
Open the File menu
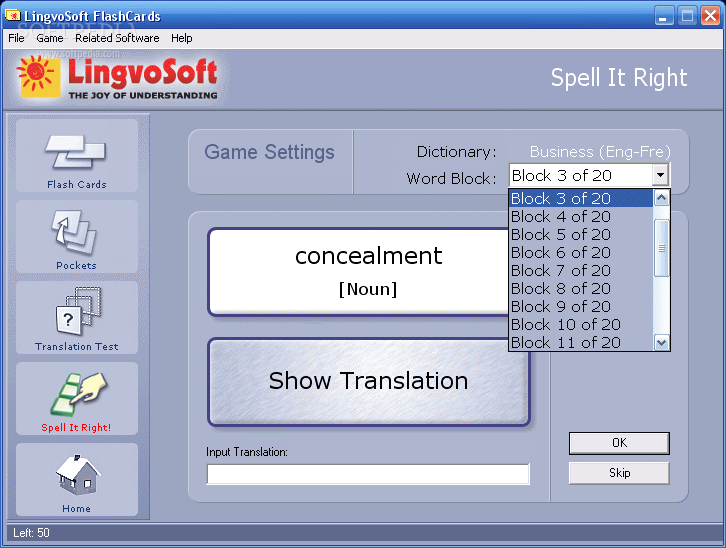16,38
